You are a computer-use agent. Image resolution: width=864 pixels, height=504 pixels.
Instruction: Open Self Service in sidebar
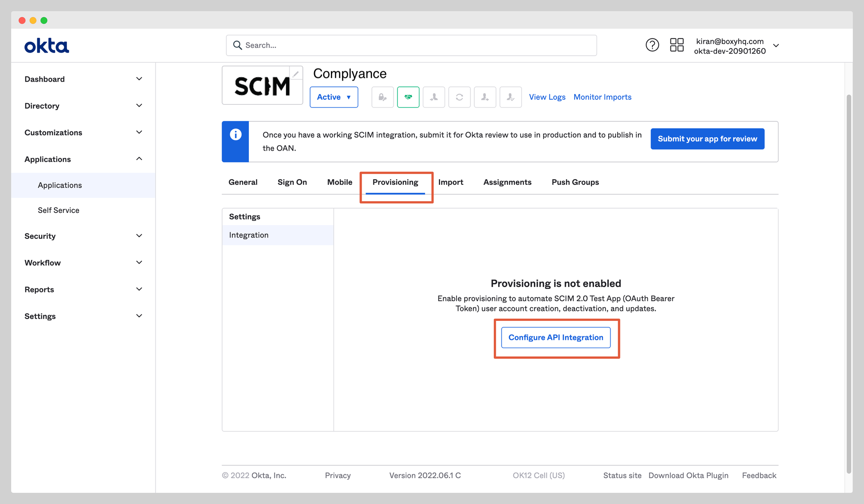pos(83,210)
